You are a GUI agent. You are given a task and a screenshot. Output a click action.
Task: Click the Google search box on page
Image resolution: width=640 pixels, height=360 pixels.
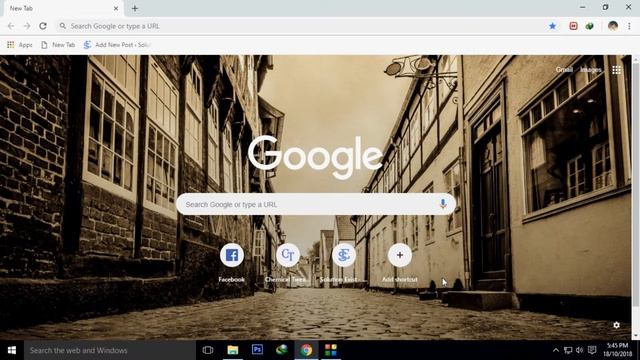click(316, 204)
